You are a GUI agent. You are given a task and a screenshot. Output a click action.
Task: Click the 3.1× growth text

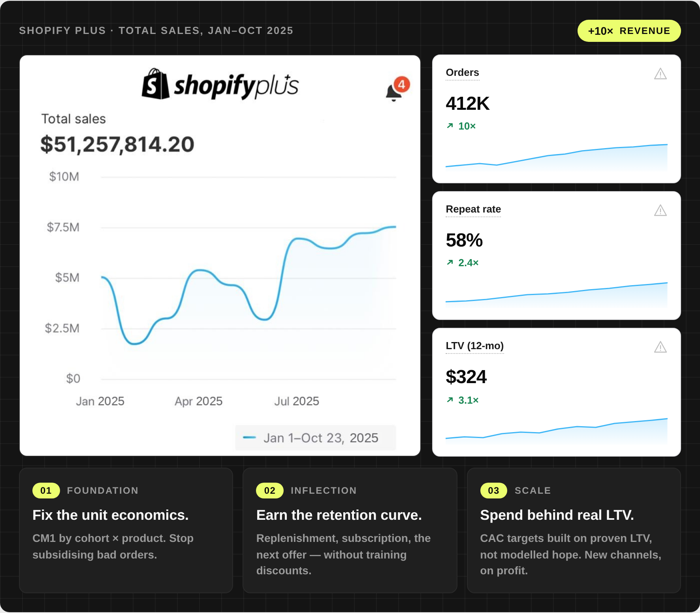(469, 400)
